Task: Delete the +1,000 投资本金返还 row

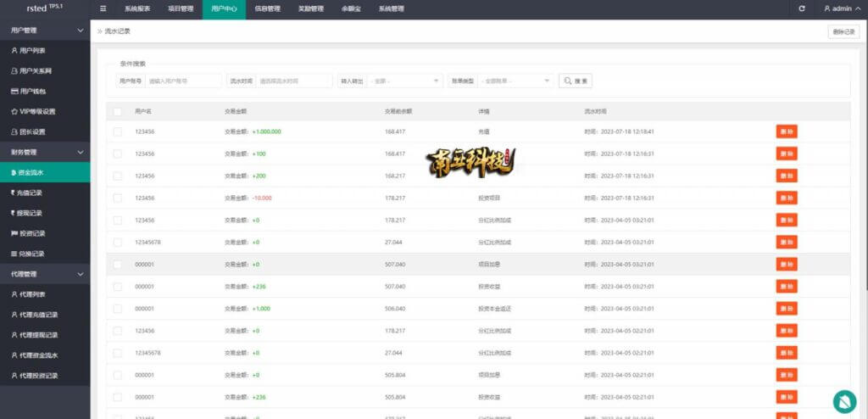Action: [786, 309]
